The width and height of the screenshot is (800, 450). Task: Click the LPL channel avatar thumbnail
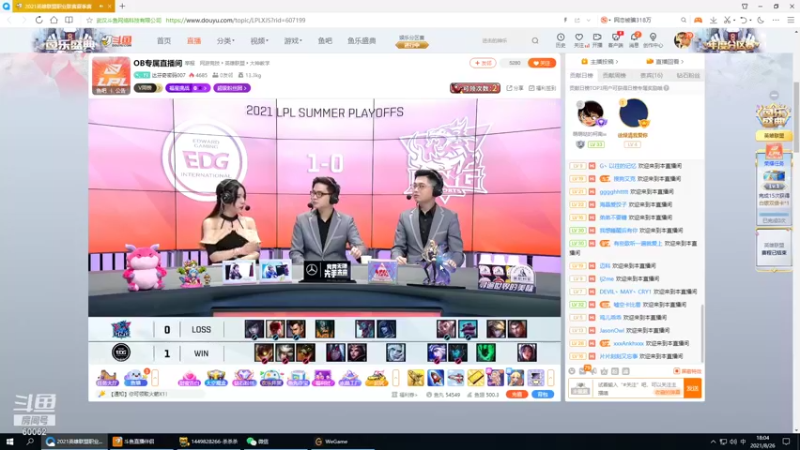(111, 76)
